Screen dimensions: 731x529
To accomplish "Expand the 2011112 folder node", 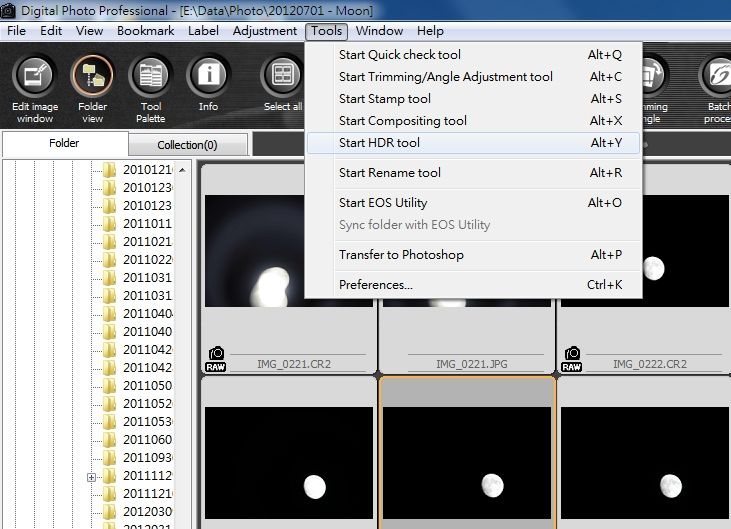I will (91, 477).
